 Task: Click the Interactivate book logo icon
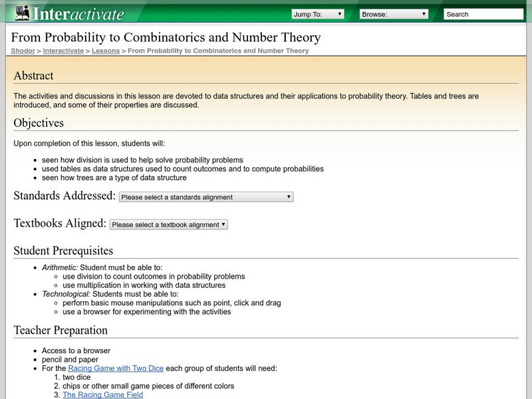pos(23,13)
